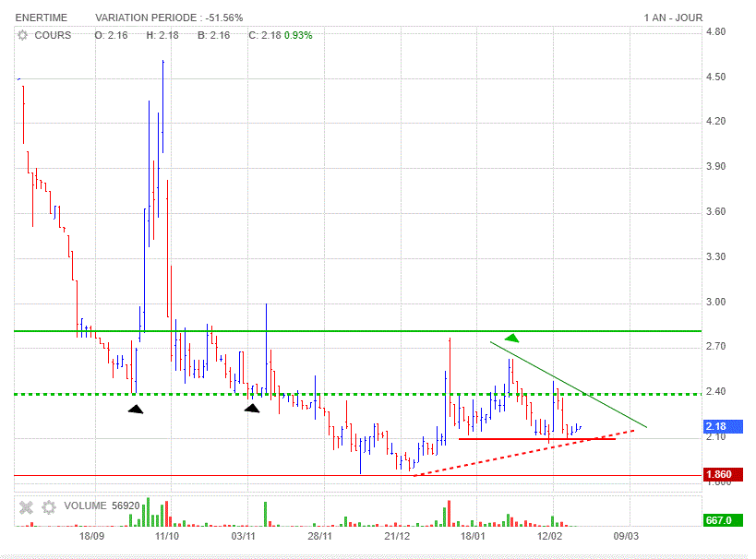Click the black arrow marker near 03/11
Viewport: 756px width, 559px height.
(251, 407)
